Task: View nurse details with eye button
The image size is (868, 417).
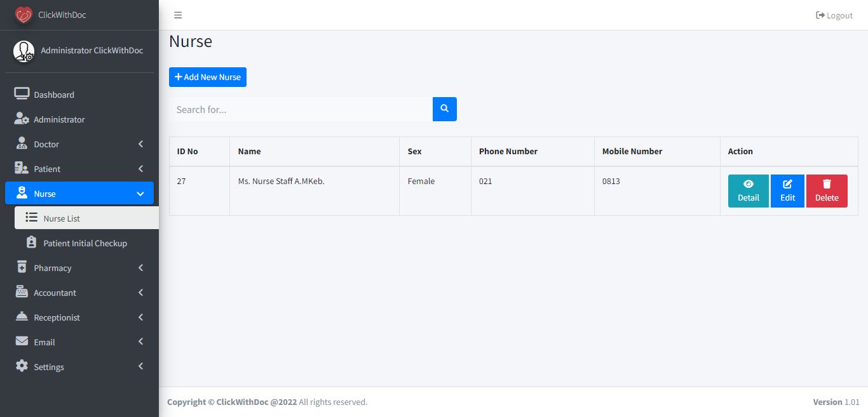Action: click(748, 191)
